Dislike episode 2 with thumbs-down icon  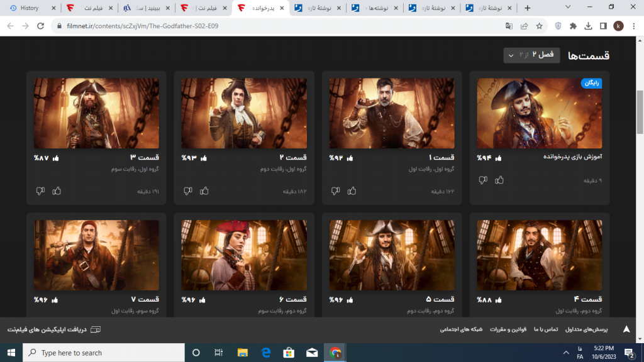point(187,190)
